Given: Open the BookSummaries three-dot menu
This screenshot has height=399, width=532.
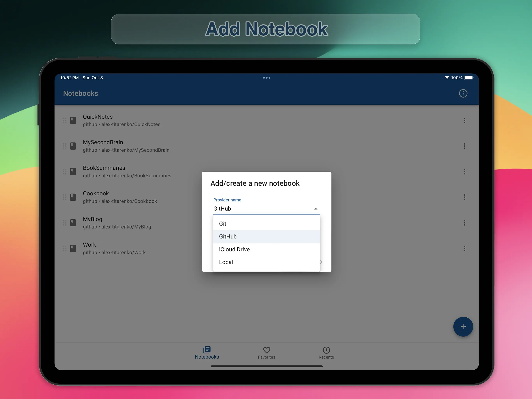Looking at the screenshot, I should click(464, 172).
